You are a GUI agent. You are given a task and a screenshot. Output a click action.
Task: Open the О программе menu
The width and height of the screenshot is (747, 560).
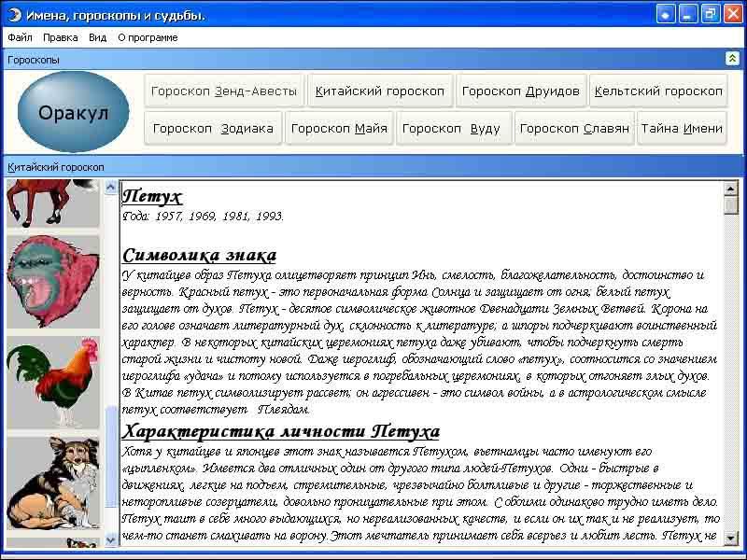[x=148, y=37]
